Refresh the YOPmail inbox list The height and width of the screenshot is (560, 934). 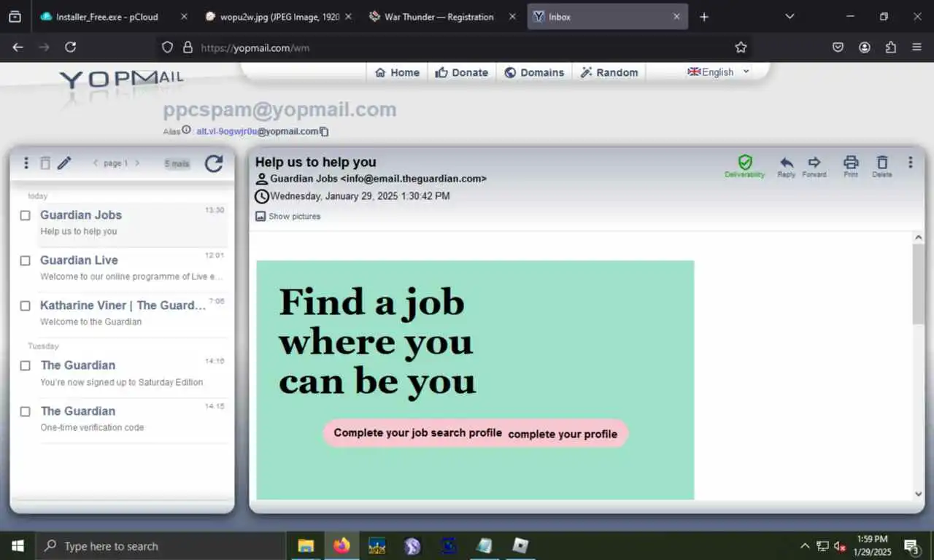tap(214, 163)
